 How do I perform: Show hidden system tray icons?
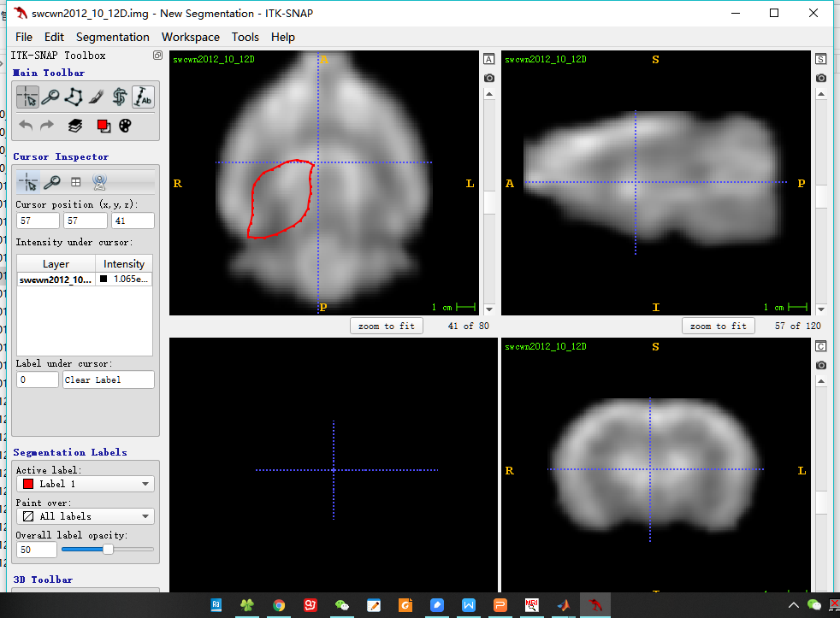point(794,605)
